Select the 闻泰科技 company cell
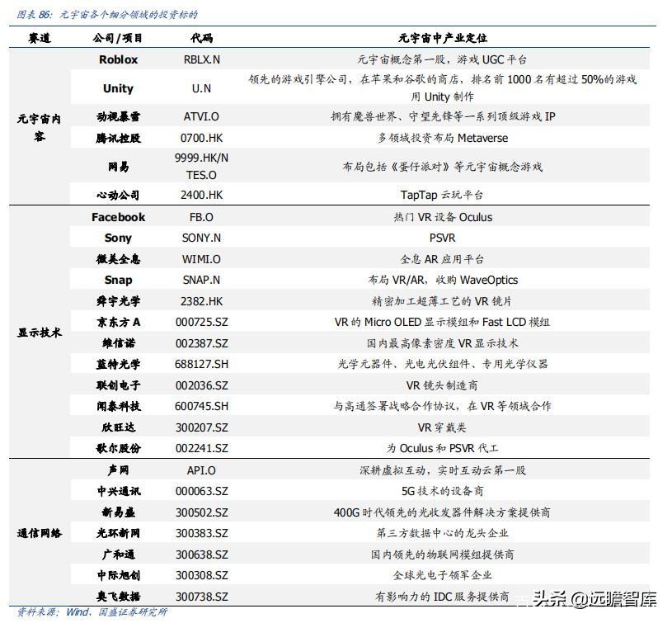672x623 pixels. tap(118, 406)
